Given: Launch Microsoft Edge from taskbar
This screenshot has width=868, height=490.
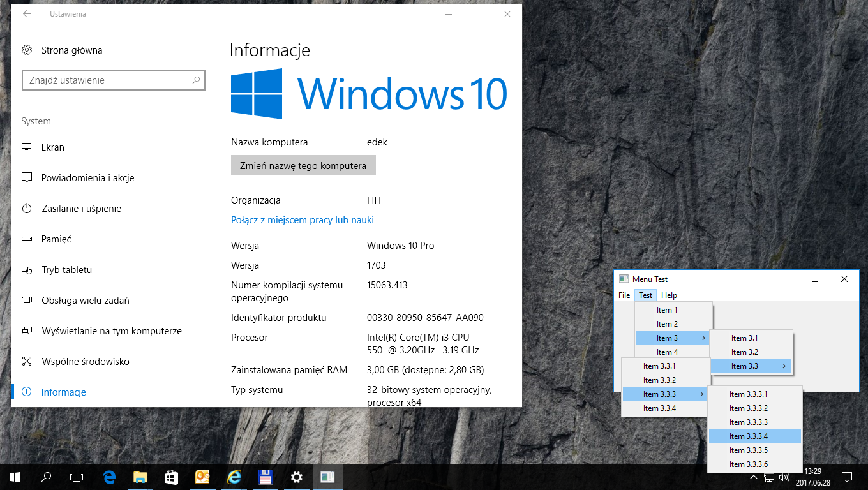Looking at the screenshot, I should pyautogui.click(x=109, y=477).
